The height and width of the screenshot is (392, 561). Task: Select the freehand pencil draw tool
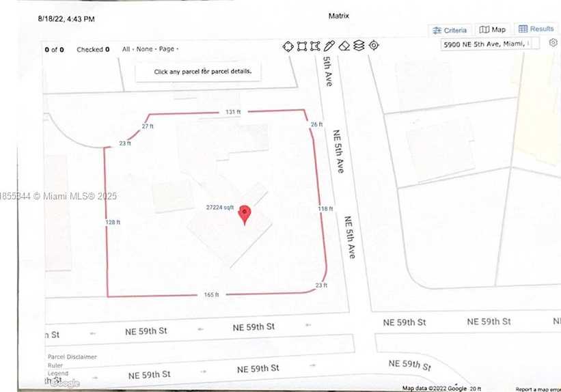tap(329, 46)
